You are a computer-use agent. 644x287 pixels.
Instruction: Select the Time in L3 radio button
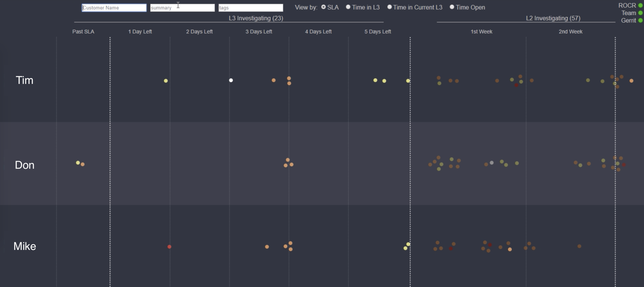348,7
